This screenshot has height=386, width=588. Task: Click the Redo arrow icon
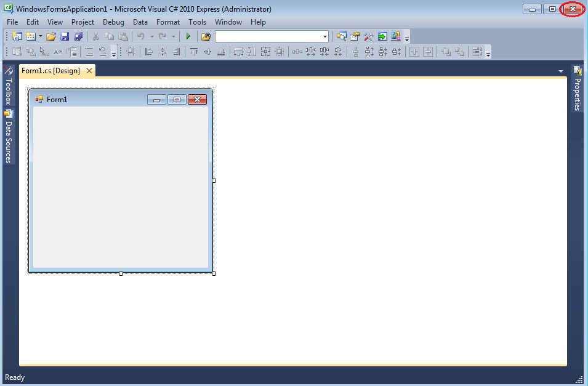pyautogui.click(x=163, y=36)
